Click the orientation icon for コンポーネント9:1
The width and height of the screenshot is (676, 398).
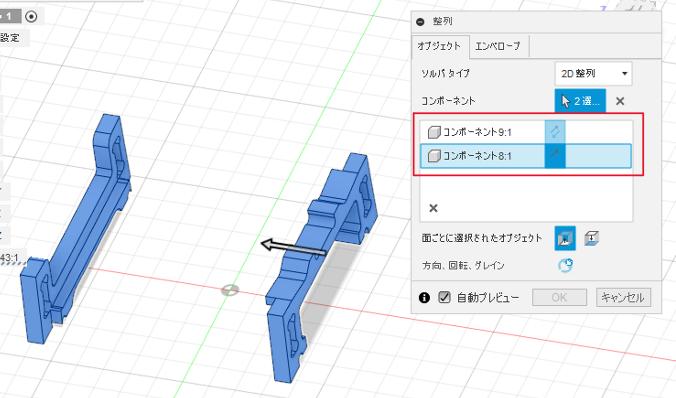[555, 132]
